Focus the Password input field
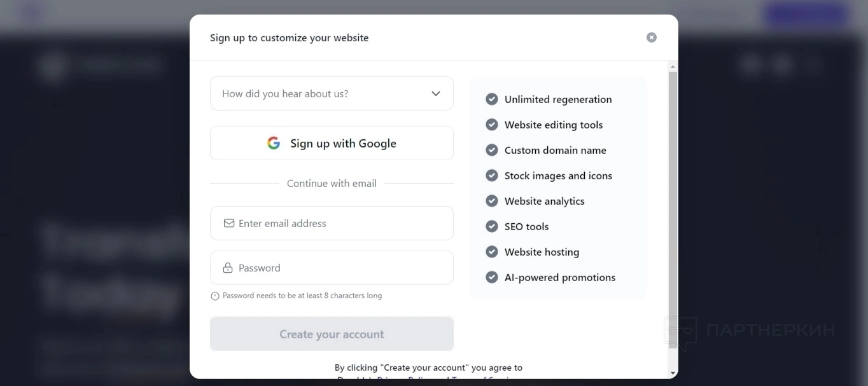 point(340,268)
